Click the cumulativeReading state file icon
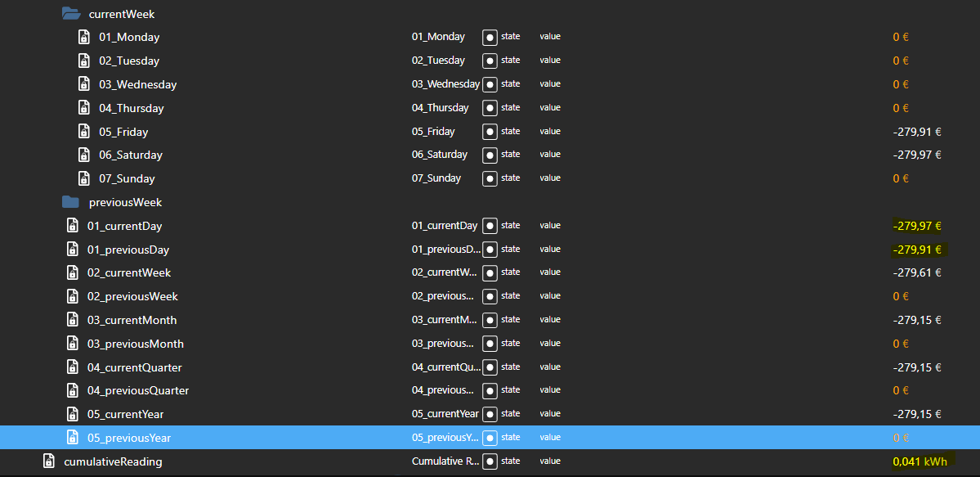Image resolution: width=980 pixels, height=477 pixels. point(49,461)
